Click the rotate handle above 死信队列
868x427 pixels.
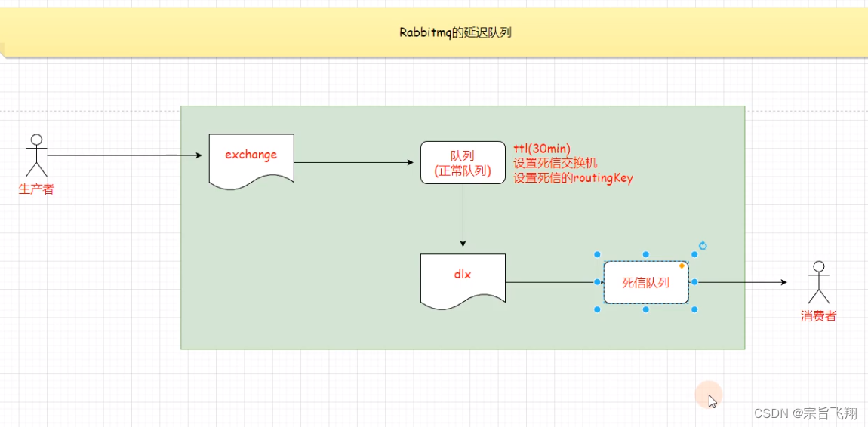pyautogui.click(x=703, y=245)
